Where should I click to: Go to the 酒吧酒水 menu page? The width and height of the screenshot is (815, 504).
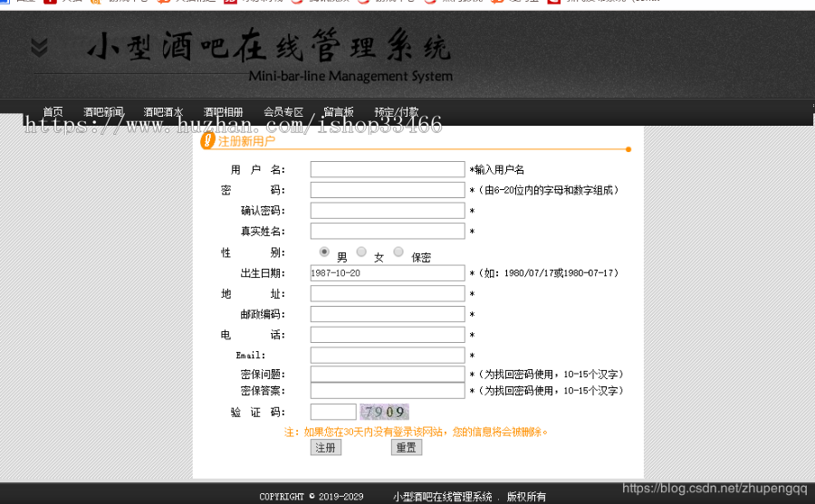(163, 111)
